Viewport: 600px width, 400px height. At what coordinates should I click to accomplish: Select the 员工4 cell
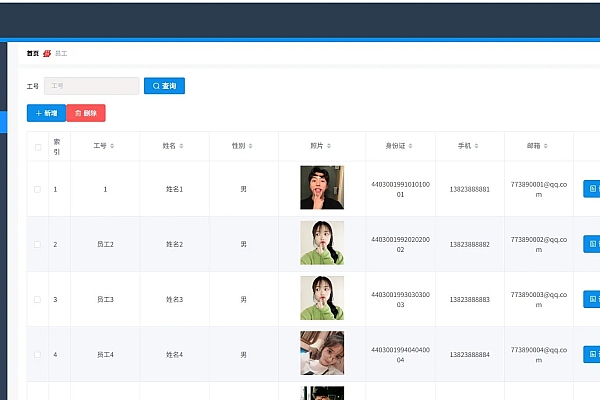click(x=105, y=354)
